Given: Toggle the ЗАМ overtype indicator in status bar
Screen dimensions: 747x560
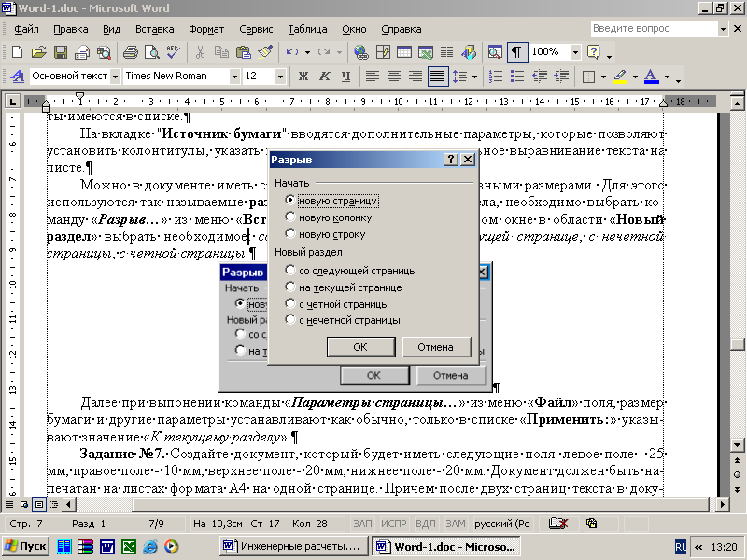Looking at the screenshot, I should [x=455, y=524].
